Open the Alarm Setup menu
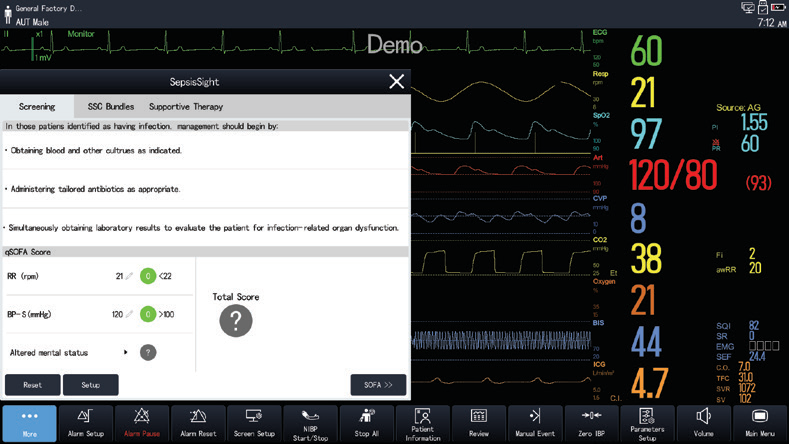 tap(85, 423)
